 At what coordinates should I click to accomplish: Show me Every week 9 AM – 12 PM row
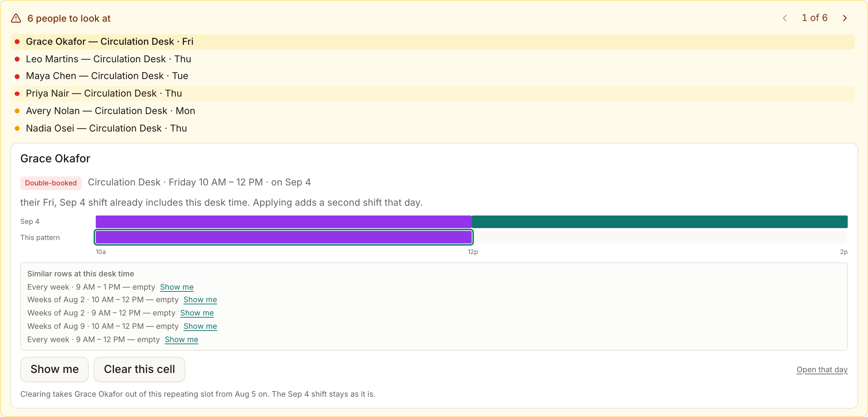click(x=182, y=340)
